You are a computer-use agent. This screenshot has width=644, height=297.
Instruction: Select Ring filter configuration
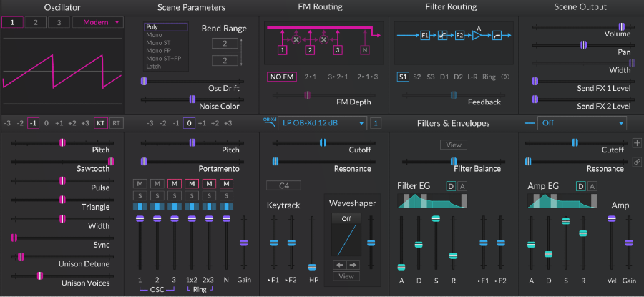pyautogui.click(x=489, y=77)
